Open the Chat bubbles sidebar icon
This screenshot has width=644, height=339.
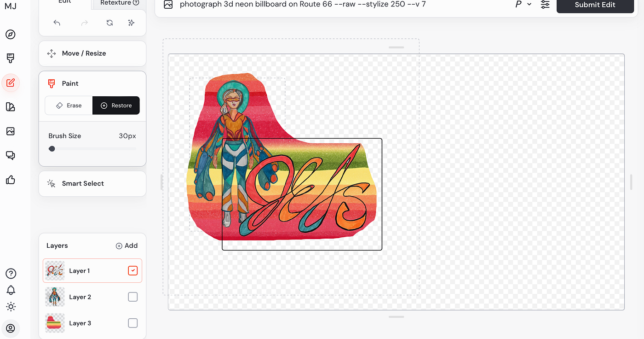point(11,155)
